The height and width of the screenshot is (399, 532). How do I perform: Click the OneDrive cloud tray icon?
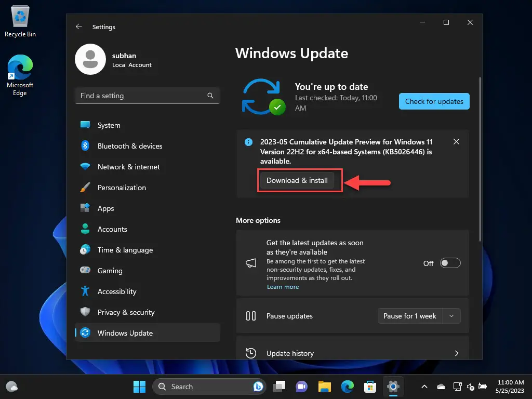[441, 387]
